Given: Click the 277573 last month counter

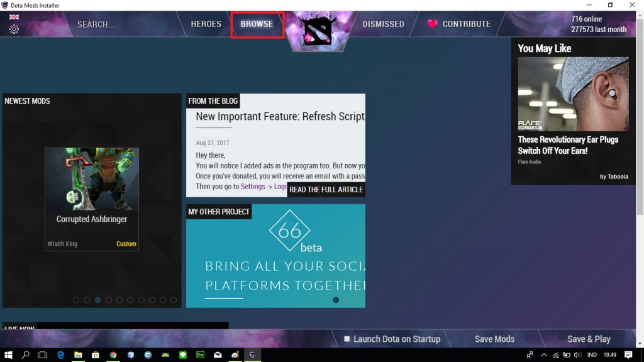Looking at the screenshot, I should pyautogui.click(x=599, y=30).
